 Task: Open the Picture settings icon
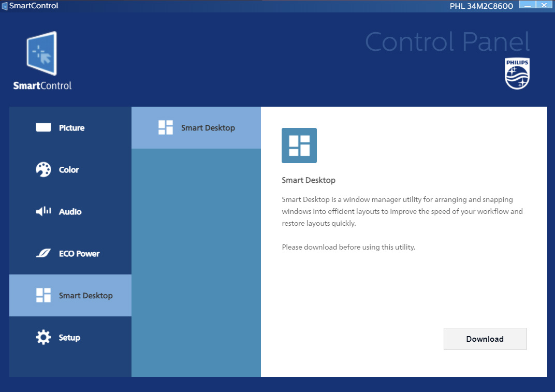pyautogui.click(x=43, y=127)
